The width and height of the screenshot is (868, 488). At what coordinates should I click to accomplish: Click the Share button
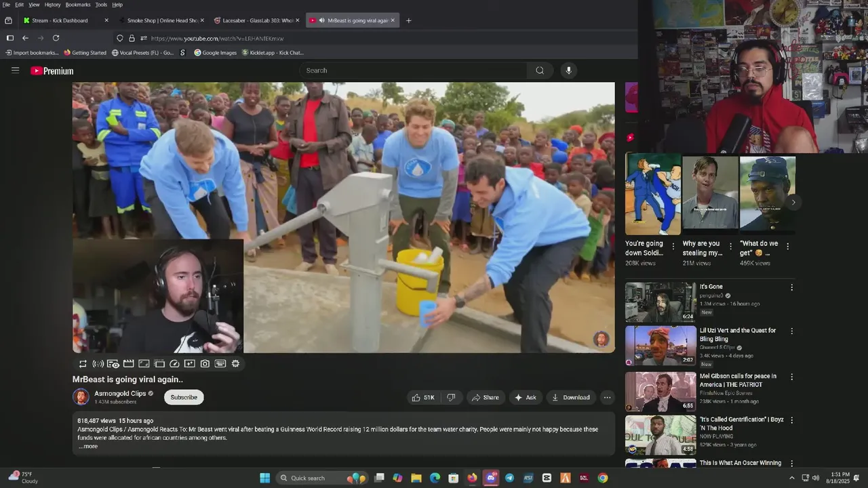486,398
